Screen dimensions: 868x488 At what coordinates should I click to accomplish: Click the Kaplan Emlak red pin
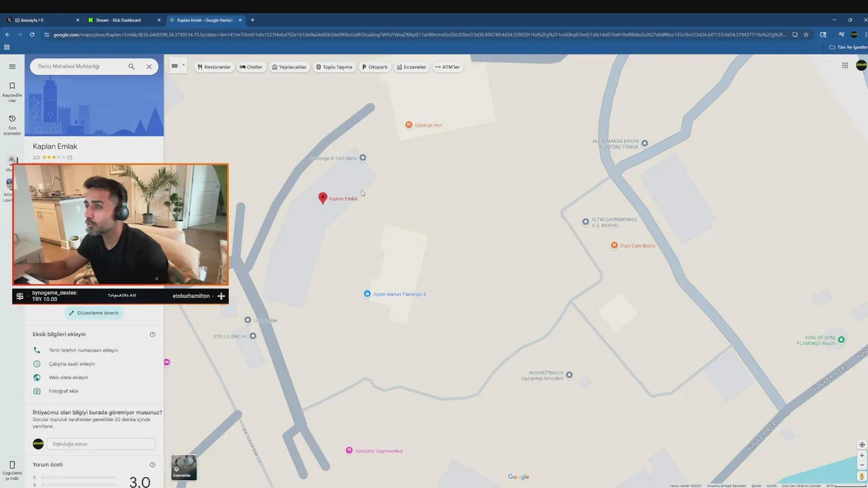pyautogui.click(x=323, y=198)
